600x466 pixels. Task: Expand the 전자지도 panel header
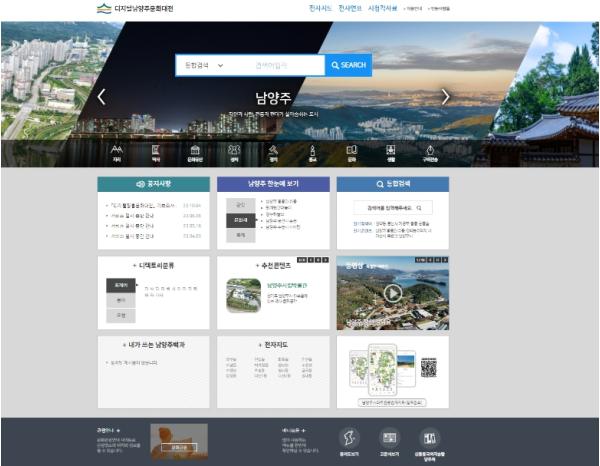click(x=273, y=344)
